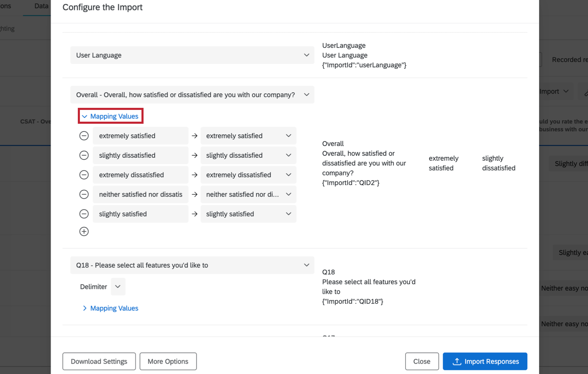Remove the 'extremely satisfied' mapping row
The height and width of the screenshot is (374, 588).
click(x=84, y=135)
